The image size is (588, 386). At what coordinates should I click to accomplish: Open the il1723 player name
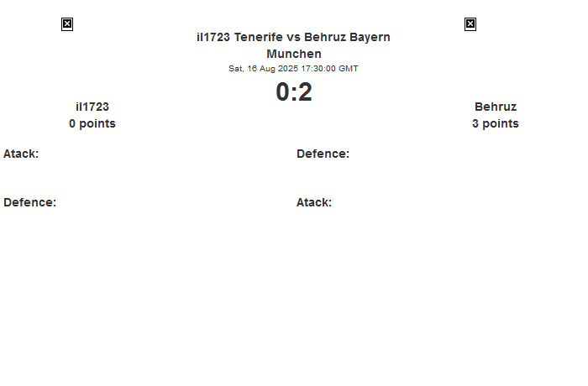tap(92, 107)
